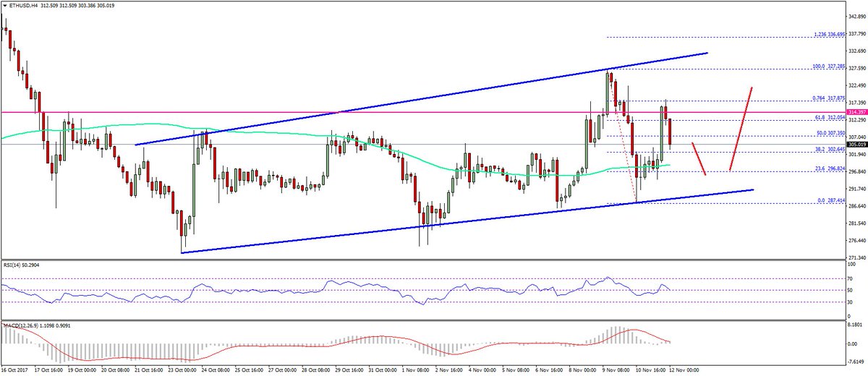Select the red dashed Fibonacci swing line
The height and width of the screenshot is (376, 868).
tap(623, 137)
